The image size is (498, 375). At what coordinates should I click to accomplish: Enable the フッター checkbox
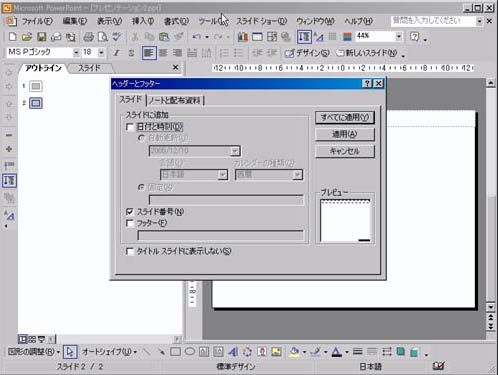(x=130, y=223)
